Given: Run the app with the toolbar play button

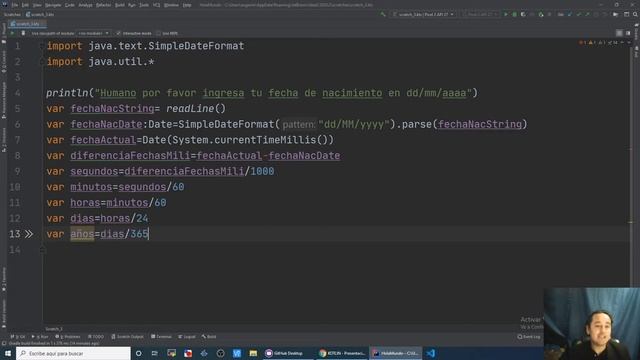Looking at the screenshot, I should pos(506,14).
